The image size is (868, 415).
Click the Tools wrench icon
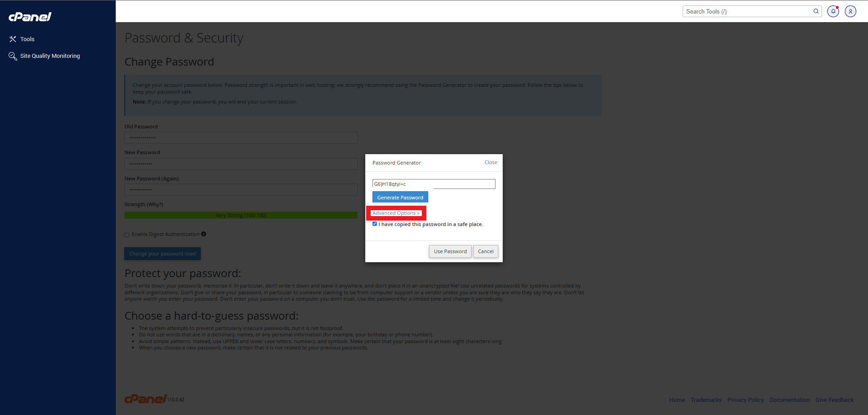click(x=13, y=39)
